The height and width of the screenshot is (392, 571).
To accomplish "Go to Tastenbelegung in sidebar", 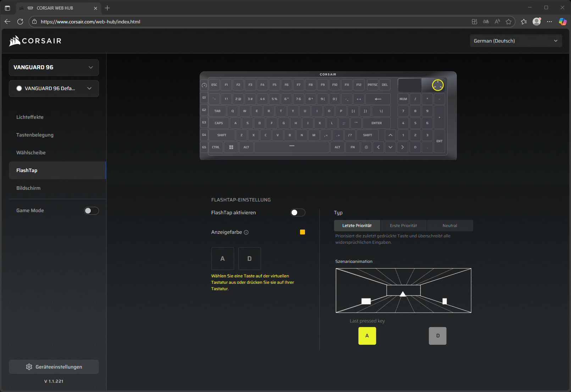I will (x=35, y=135).
